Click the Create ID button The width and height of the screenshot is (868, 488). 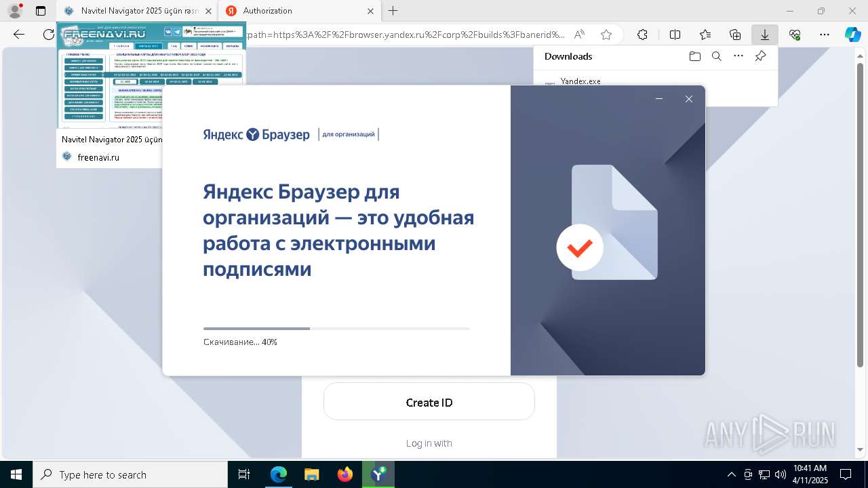click(x=429, y=402)
